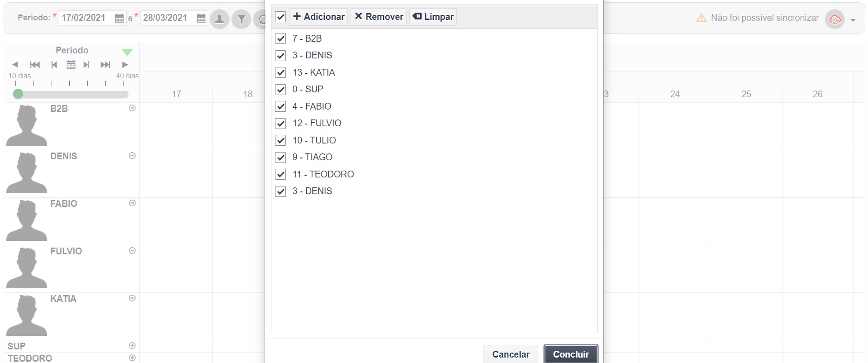868x363 pixels.
Task: Jump to the last period
Action: pyautogui.click(x=105, y=65)
